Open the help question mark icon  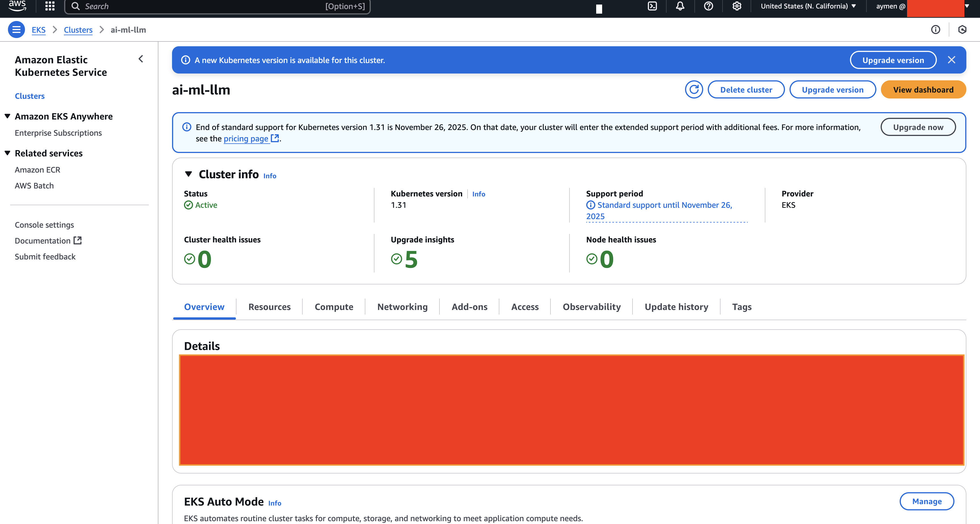click(708, 6)
